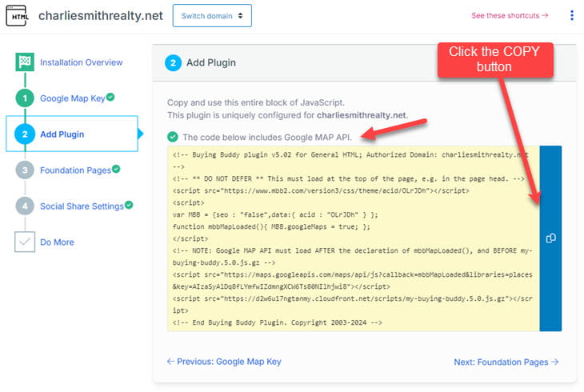The height and width of the screenshot is (392, 584).
Task: Click the Do More checkmark box icon
Action: [25, 242]
